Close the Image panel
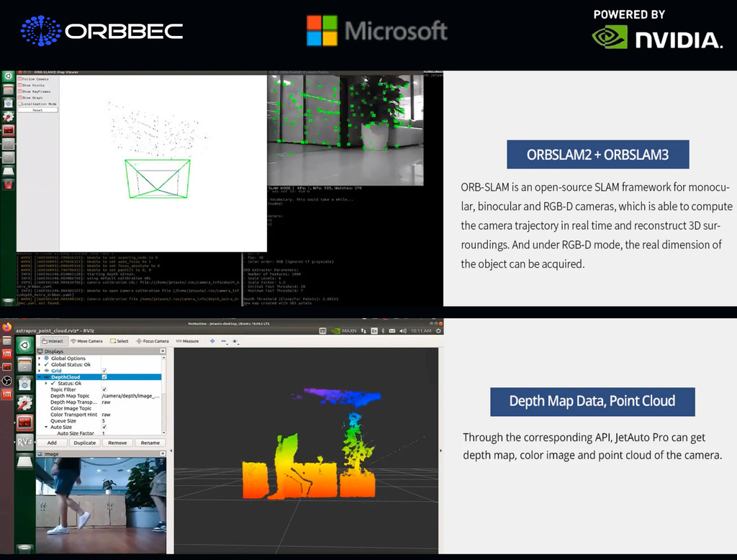Screen dimensions: 737x560 (163, 453)
